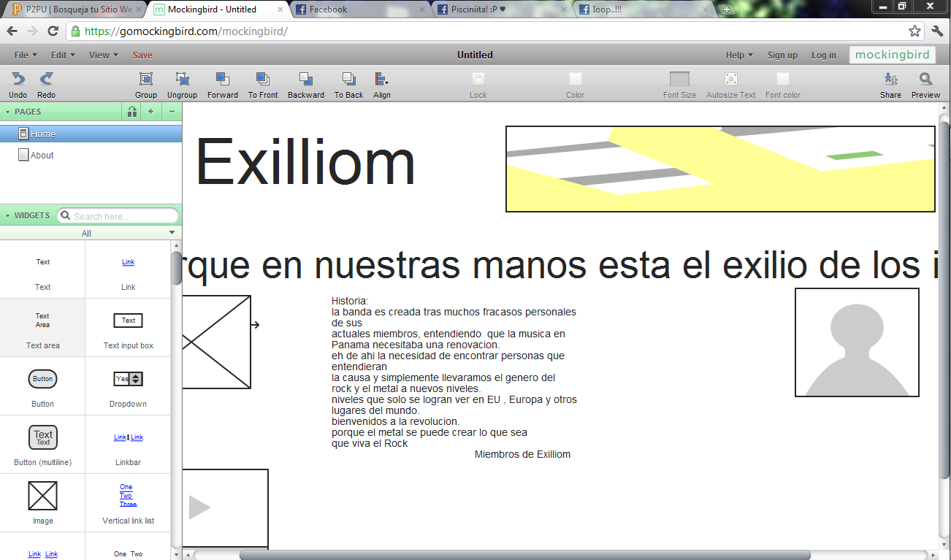Click the Lock icon
This screenshot has width=951, height=560.
point(478,79)
